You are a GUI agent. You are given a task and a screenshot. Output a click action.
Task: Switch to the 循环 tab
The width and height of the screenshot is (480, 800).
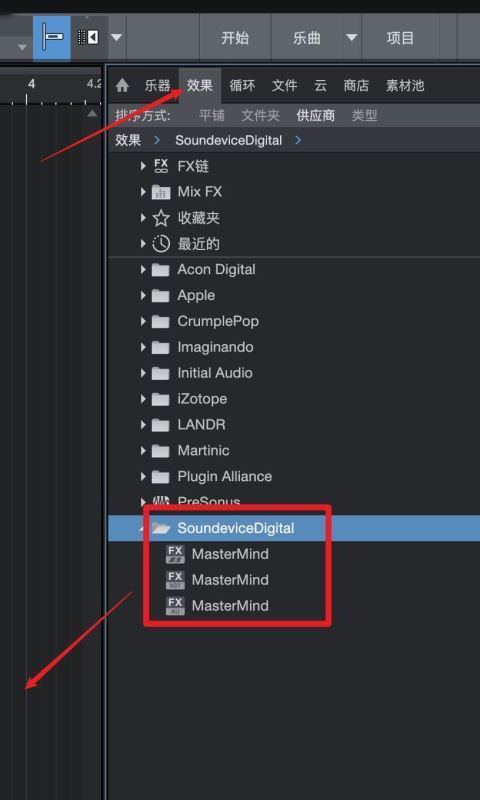[242, 85]
